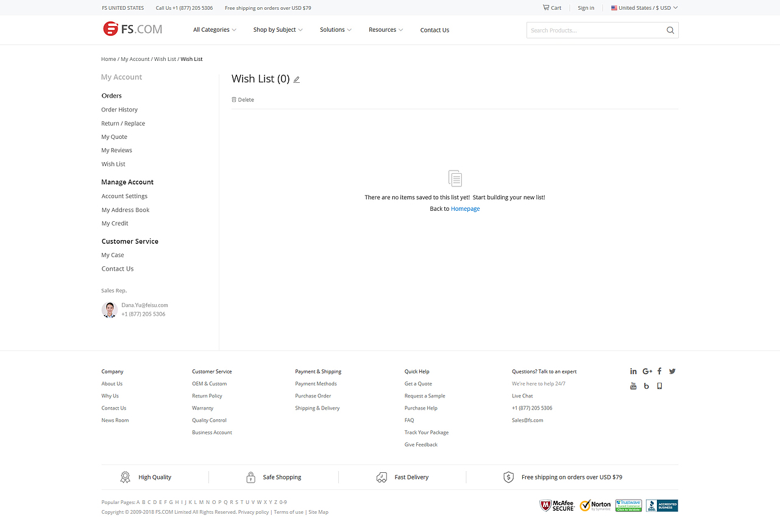Open My Case in sidebar
The height and width of the screenshot is (532, 780).
[113, 255]
